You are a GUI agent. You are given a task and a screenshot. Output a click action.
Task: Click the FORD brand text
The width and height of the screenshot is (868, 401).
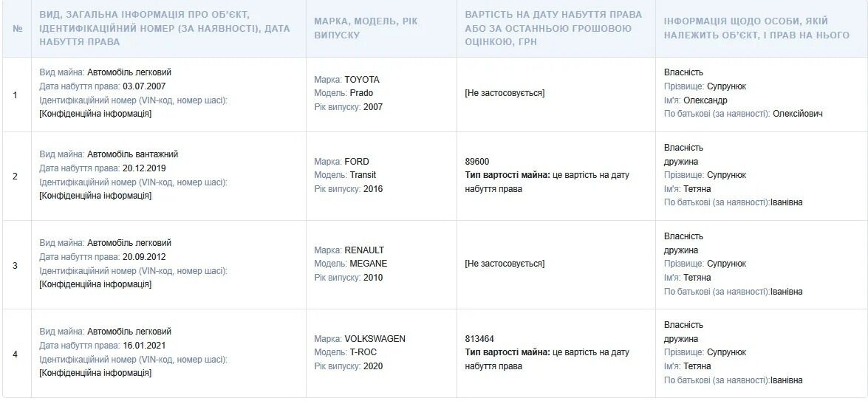(357, 162)
